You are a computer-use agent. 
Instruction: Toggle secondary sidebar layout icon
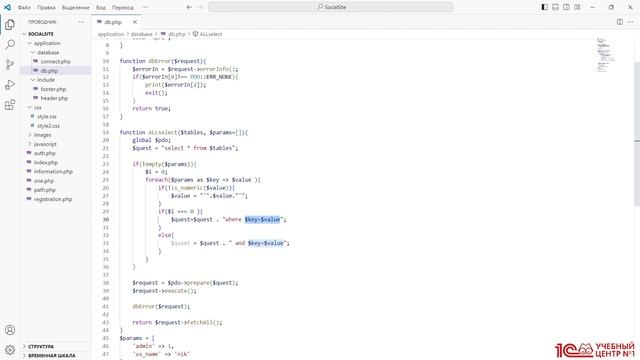(566, 7)
